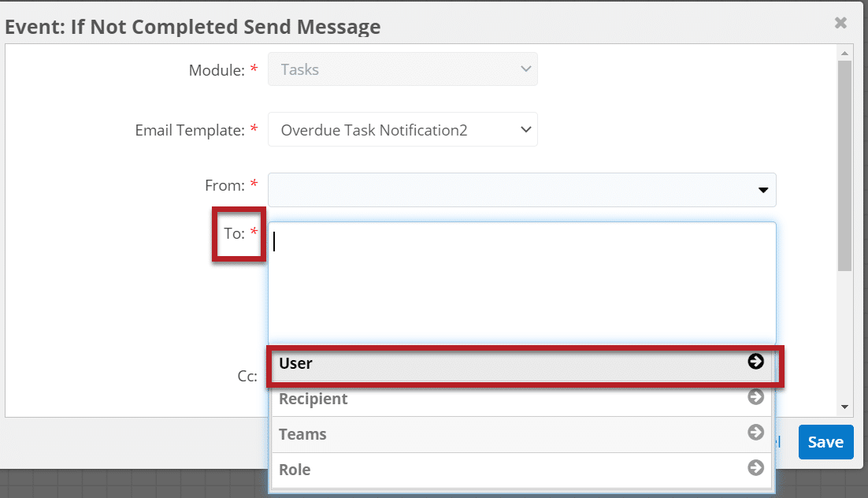
Task: Open Teams submenu via its arrow icon
Action: click(755, 433)
